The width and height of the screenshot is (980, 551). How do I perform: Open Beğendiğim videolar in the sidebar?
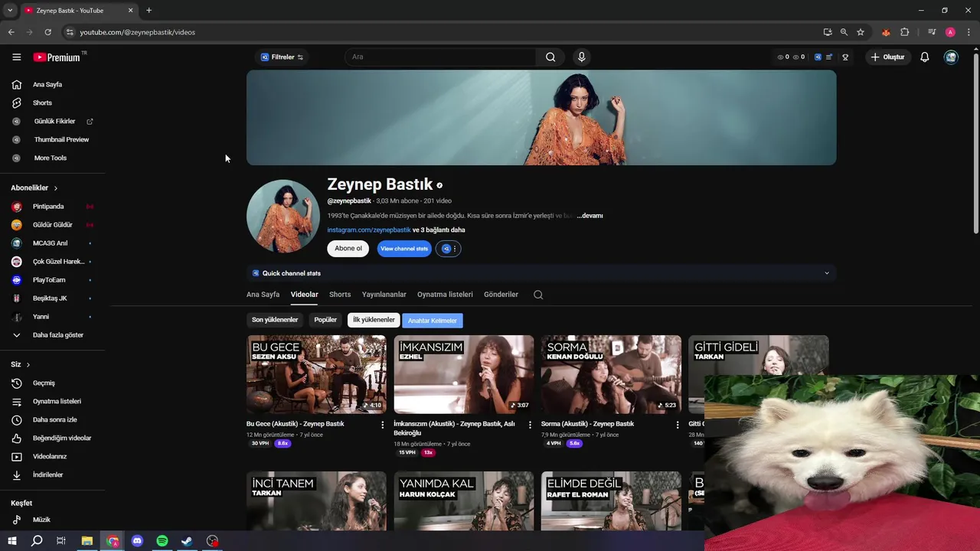[x=61, y=438]
